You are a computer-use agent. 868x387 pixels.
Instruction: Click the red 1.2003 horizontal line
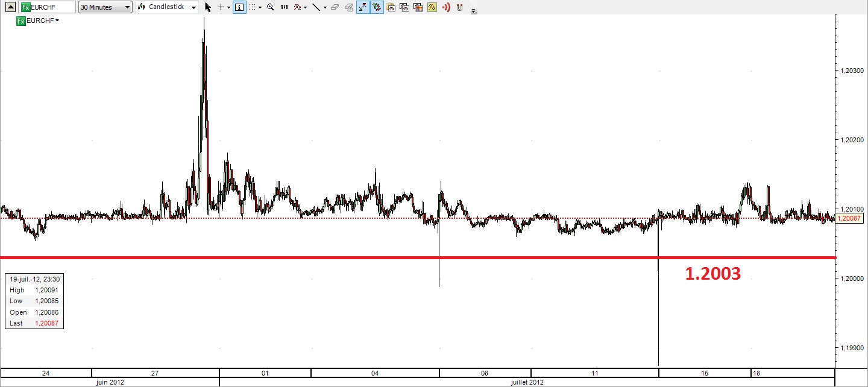(x=418, y=258)
